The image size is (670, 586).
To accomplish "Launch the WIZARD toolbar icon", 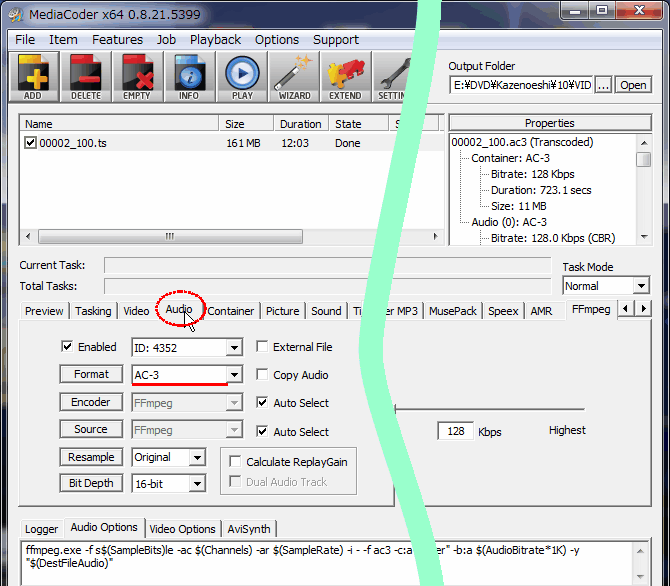I will tap(293, 76).
